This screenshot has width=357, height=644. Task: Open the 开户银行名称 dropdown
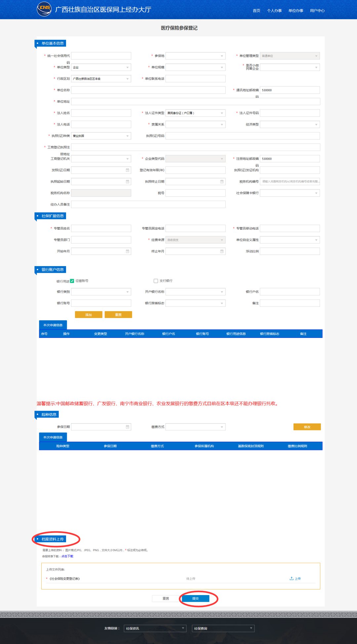pos(195,292)
